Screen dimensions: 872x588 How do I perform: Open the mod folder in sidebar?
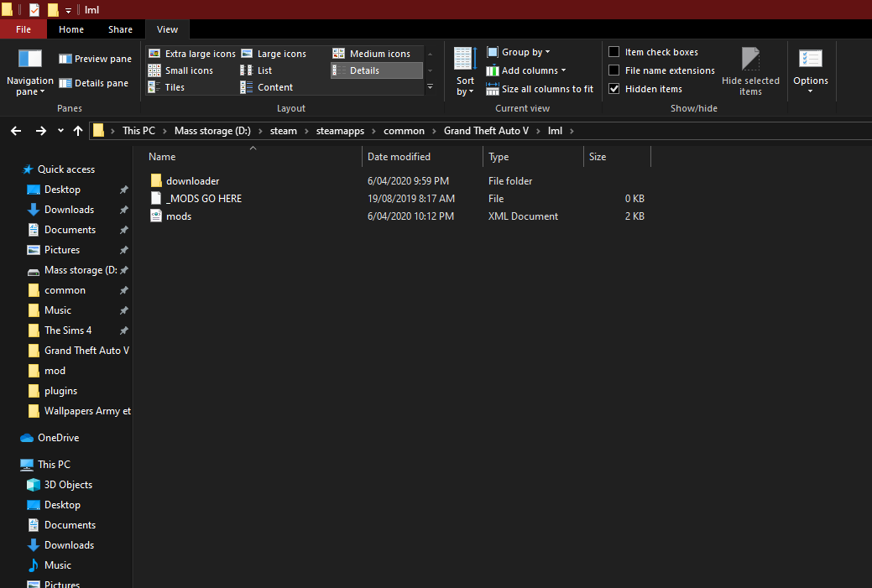click(x=55, y=371)
